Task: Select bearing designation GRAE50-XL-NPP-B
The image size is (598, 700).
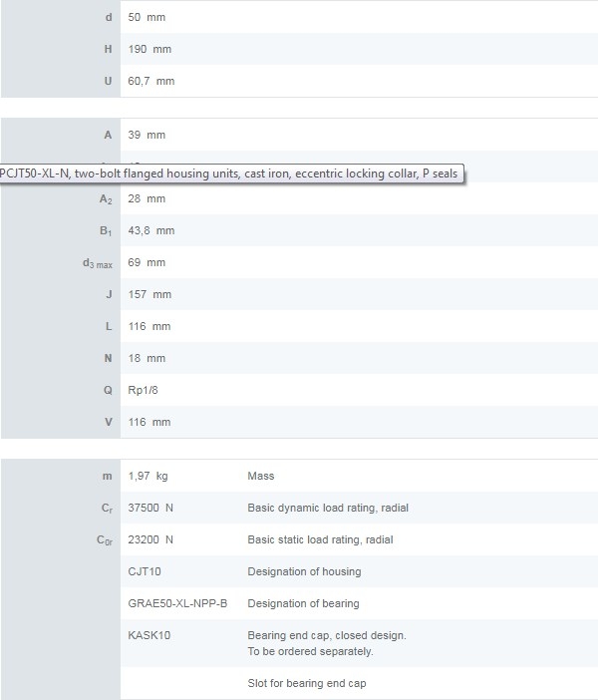Action: click(177, 603)
